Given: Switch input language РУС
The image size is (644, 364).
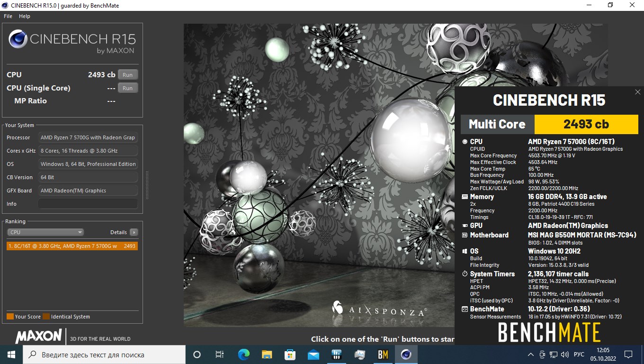Looking at the screenshot, I should 579,355.
